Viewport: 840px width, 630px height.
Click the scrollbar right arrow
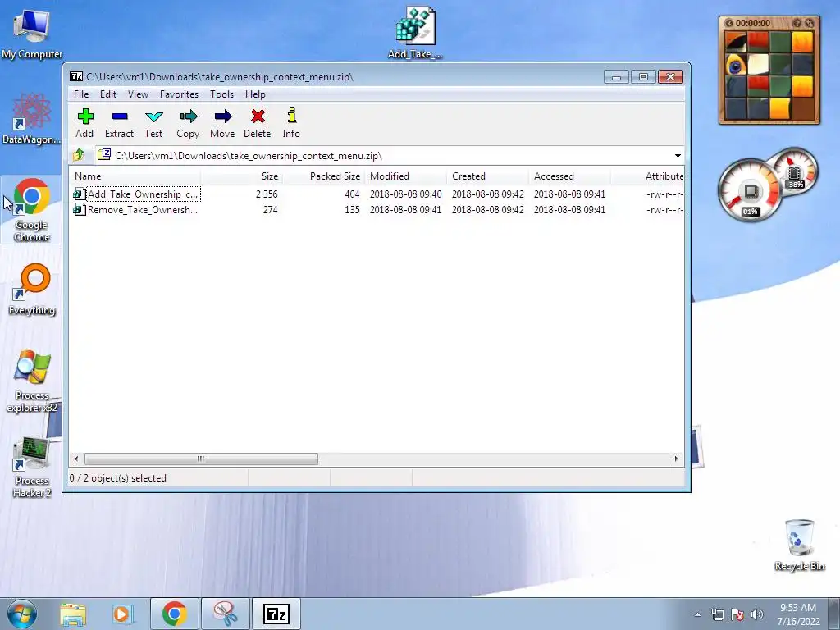tap(676, 459)
